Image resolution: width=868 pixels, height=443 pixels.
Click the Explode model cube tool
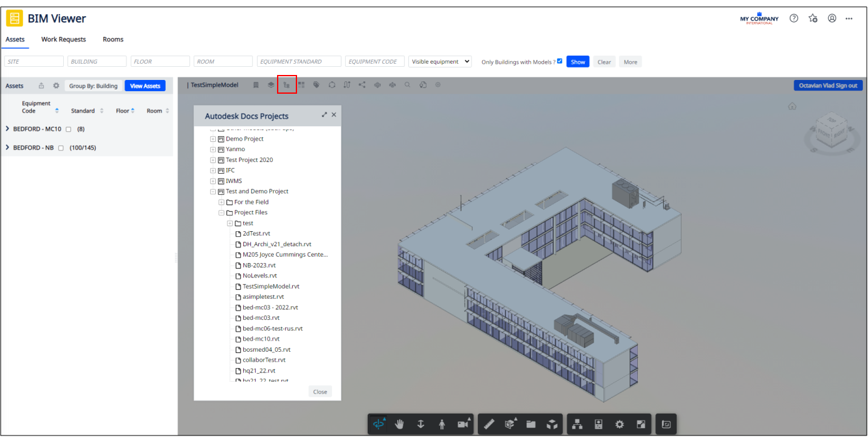click(x=552, y=424)
